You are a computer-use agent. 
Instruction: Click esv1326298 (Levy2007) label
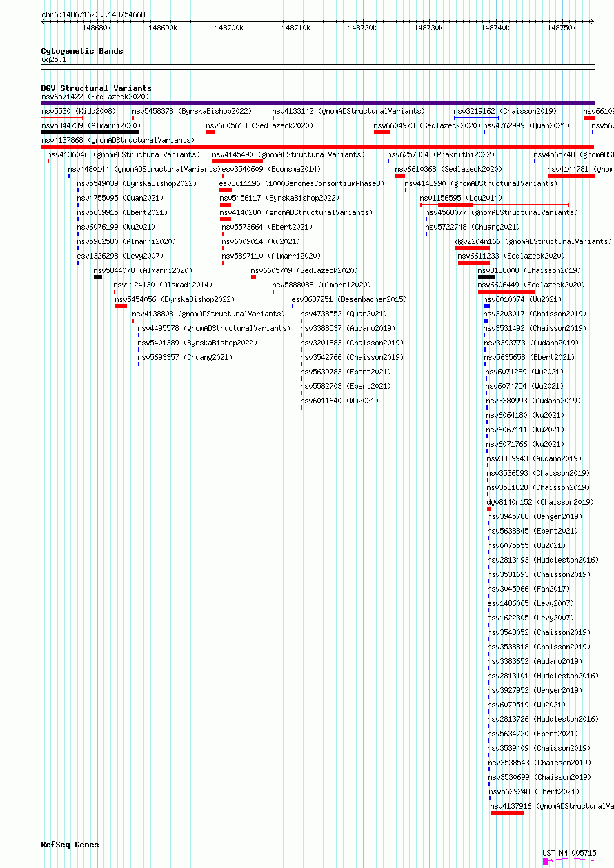click(120, 256)
